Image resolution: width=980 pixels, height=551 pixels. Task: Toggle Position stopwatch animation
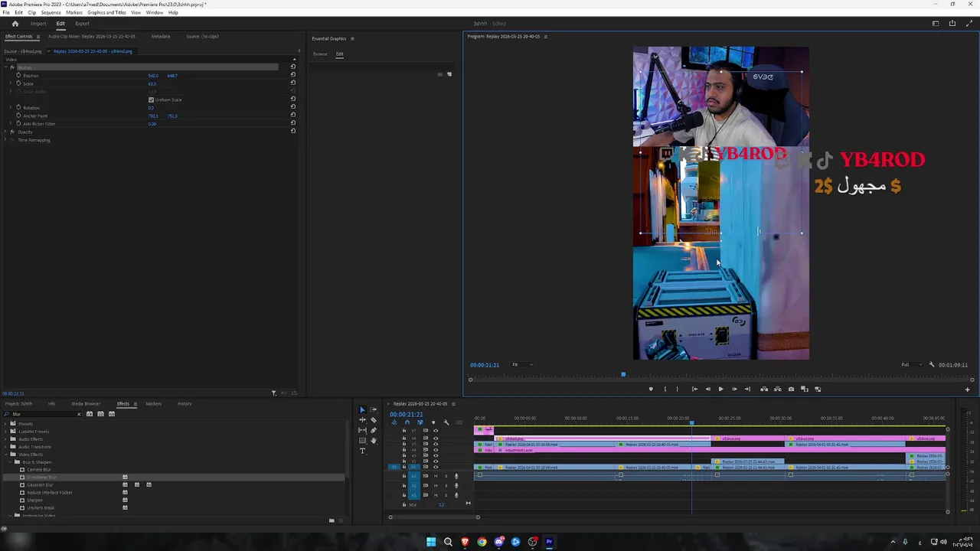(x=18, y=76)
